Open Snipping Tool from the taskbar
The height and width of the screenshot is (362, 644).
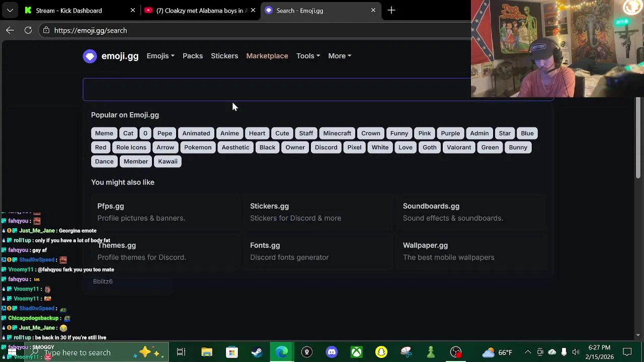click(407, 352)
